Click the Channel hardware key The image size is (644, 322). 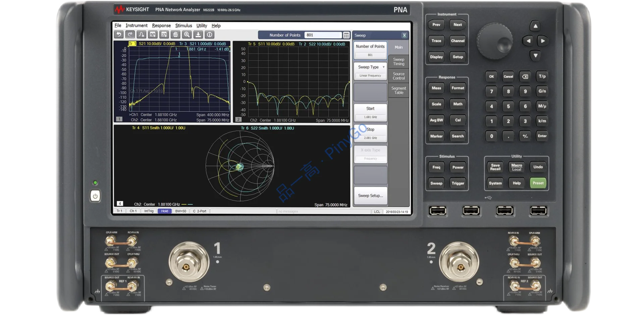point(458,41)
